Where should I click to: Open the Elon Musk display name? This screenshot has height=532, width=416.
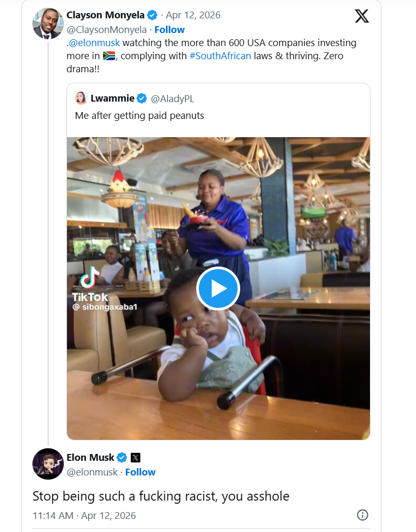tap(90, 458)
